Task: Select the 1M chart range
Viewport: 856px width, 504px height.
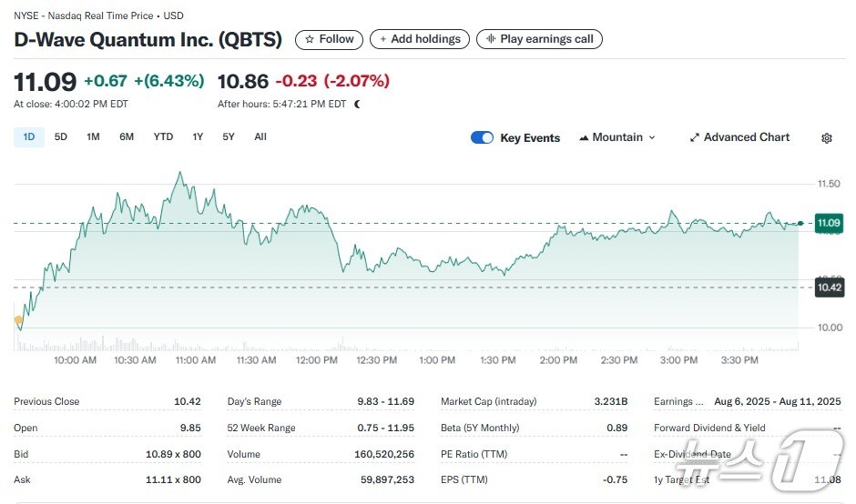Action: click(x=93, y=136)
